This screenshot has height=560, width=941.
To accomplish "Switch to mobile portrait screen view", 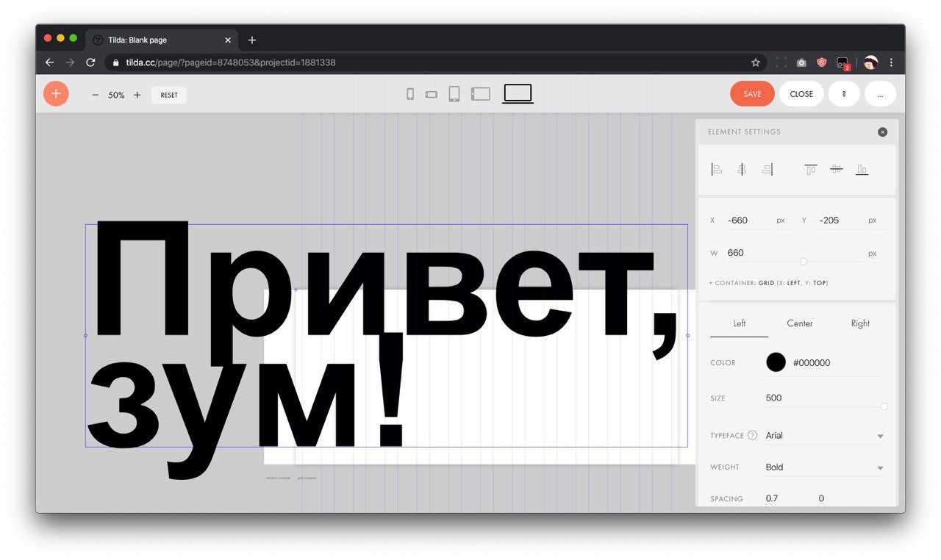I will coord(410,94).
